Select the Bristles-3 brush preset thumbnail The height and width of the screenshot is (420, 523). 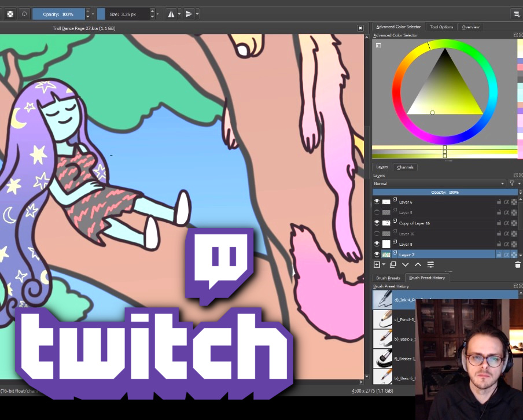tap(382, 359)
